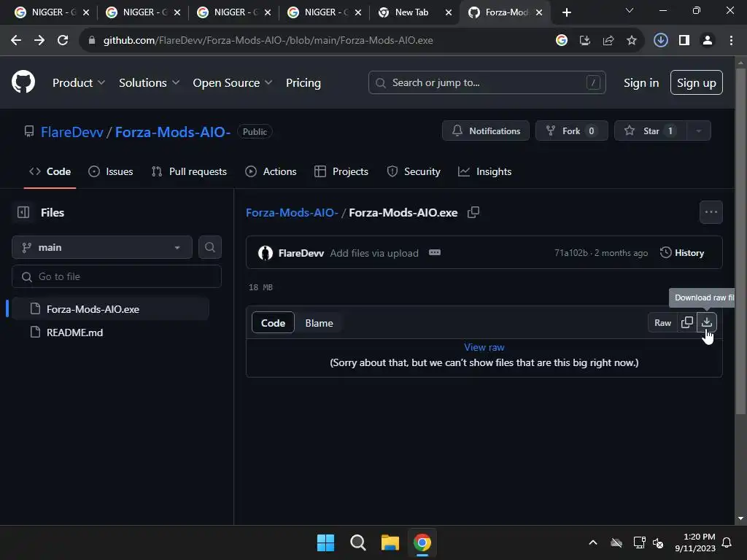Switch to the Security tab

[414, 171]
